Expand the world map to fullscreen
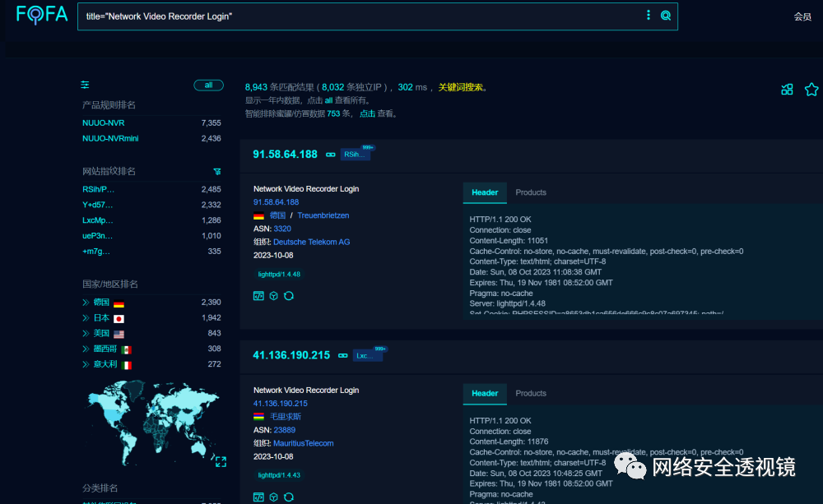The height and width of the screenshot is (504, 823). [221, 461]
